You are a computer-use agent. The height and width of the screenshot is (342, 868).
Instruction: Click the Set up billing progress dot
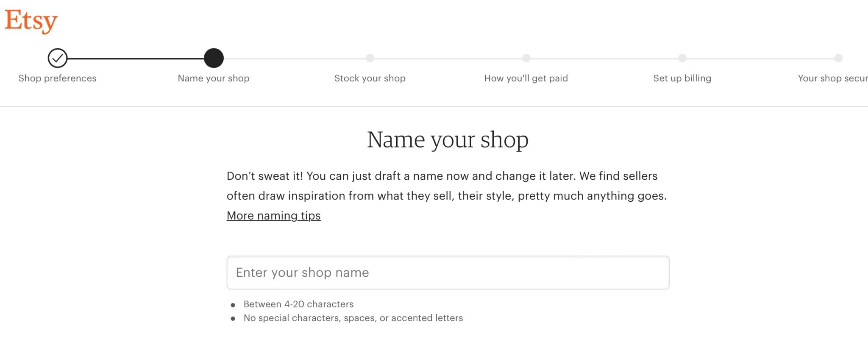pos(682,58)
